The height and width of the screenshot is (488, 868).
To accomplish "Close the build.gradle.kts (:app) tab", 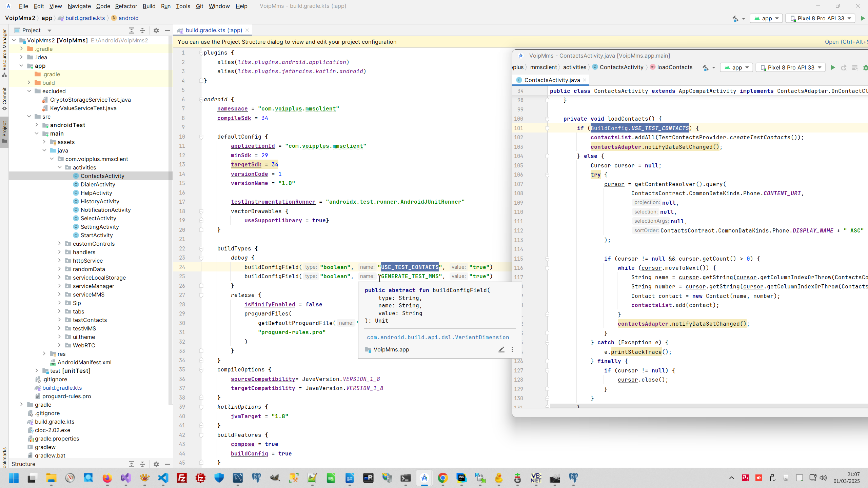I will point(247,30).
